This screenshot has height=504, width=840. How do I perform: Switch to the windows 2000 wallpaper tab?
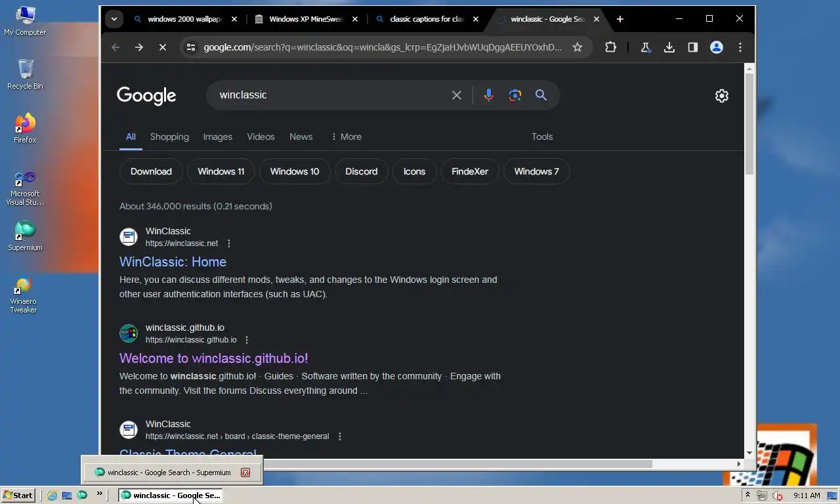pos(186,19)
